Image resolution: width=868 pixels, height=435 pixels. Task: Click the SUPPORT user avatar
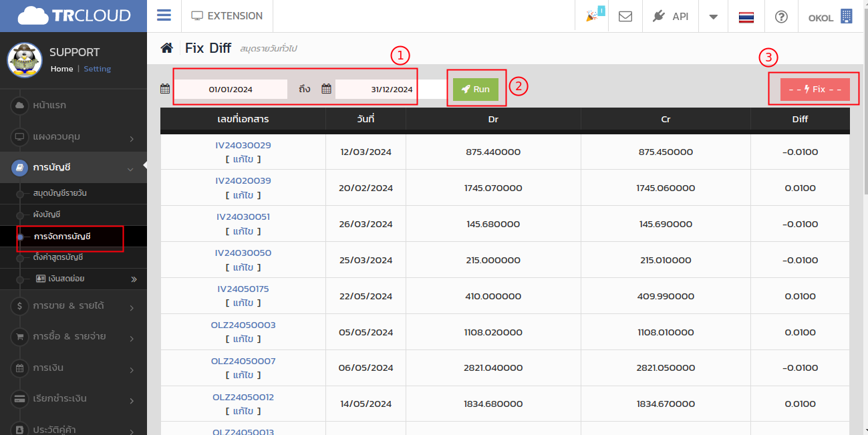25,59
